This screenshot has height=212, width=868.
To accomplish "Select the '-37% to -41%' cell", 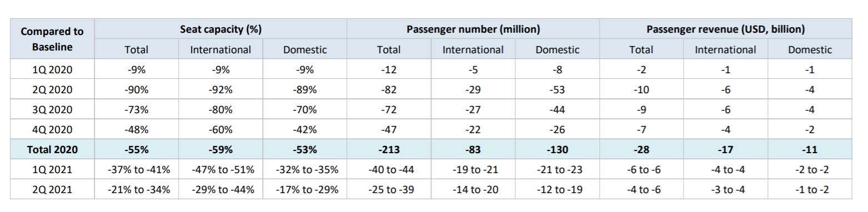I will click(x=136, y=169).
